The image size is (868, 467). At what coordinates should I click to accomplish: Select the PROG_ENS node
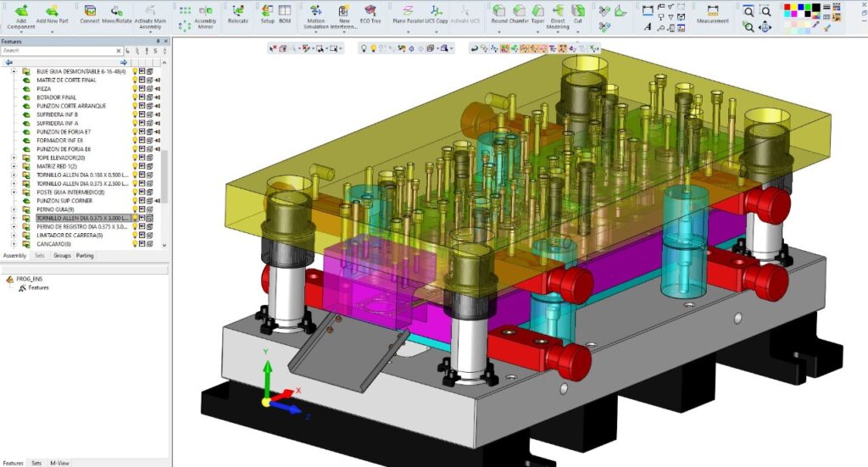click(x=30, y=279)
